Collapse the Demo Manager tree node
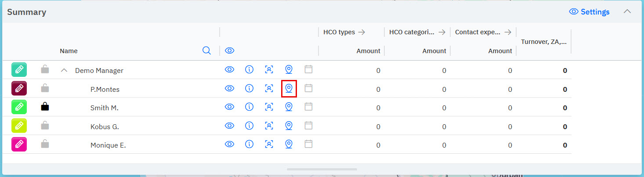 point(64,70)
